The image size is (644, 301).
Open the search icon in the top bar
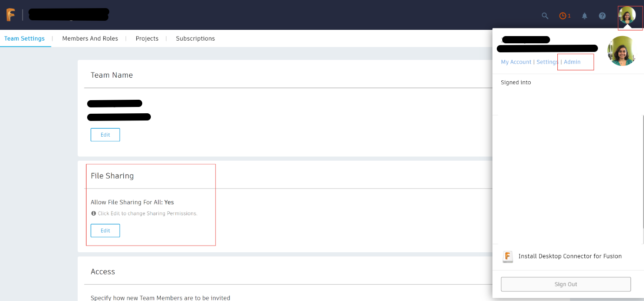tap(545, 15)
